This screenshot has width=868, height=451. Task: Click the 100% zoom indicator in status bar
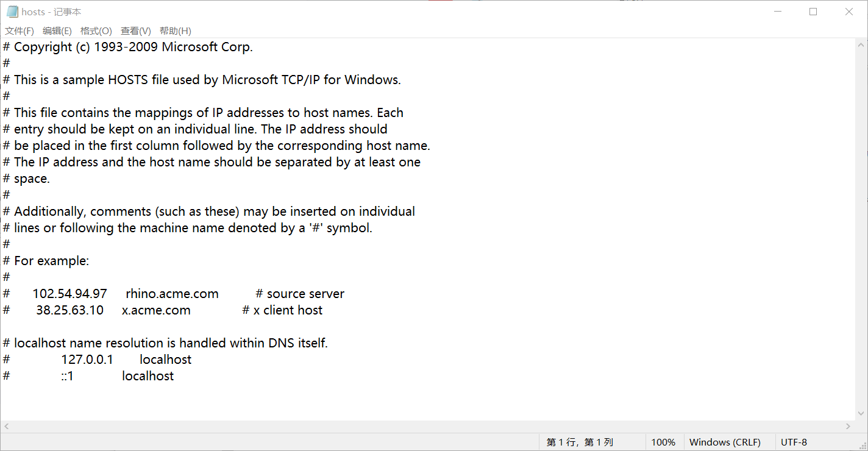pos(663,442)
